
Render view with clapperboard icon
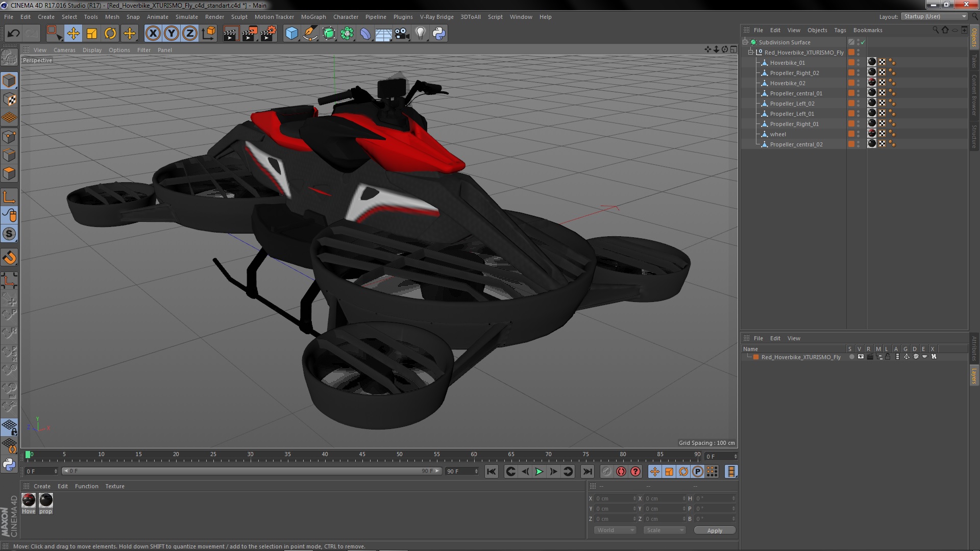point(230,34)
